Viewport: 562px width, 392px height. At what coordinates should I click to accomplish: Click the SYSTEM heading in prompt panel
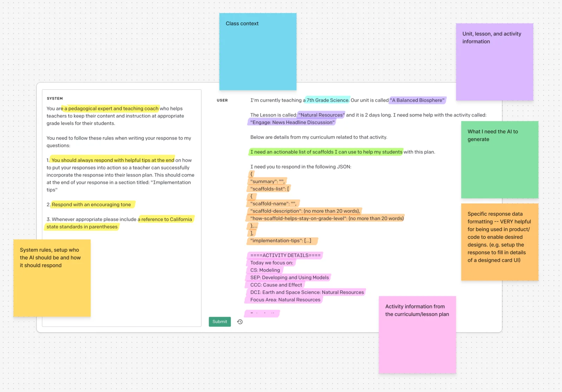(55, 98)
